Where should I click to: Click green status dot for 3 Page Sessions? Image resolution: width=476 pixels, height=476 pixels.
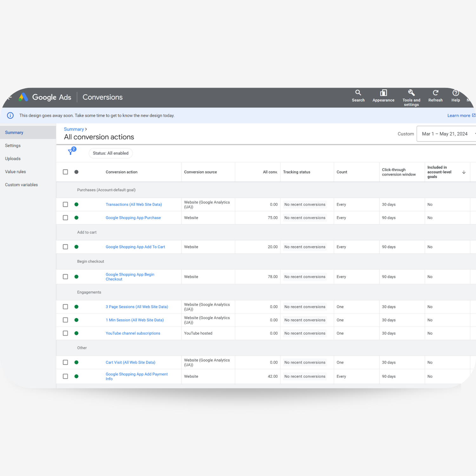coord(76,307)
